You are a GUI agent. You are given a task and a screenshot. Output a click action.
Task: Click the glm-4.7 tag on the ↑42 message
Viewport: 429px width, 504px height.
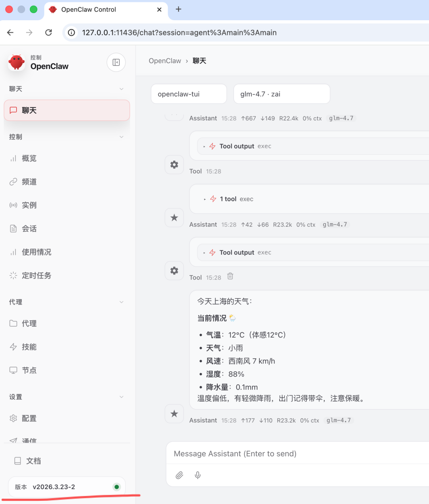tap(335, 225)
